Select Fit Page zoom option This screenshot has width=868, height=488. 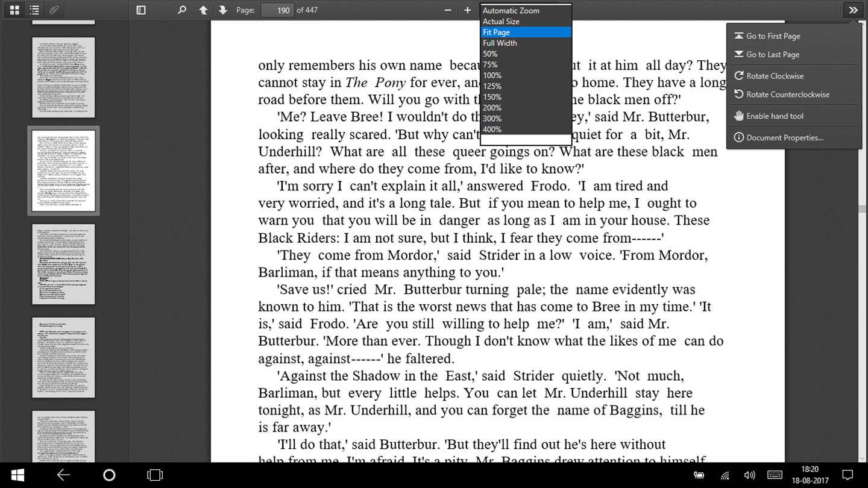526,33
